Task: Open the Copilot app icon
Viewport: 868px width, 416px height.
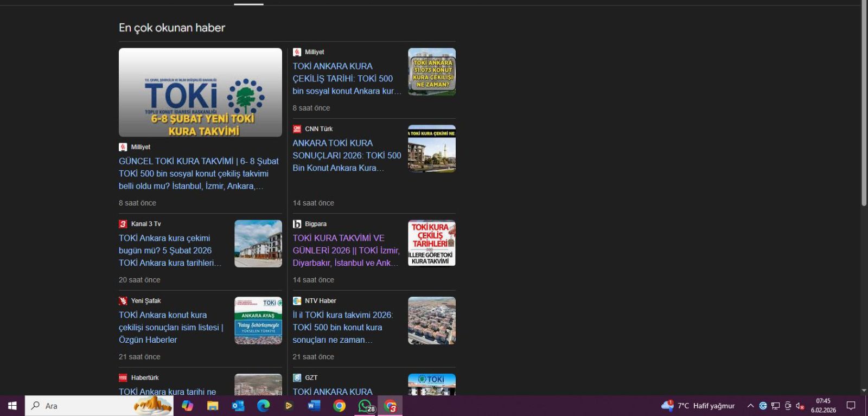Action: pos(187,406)
